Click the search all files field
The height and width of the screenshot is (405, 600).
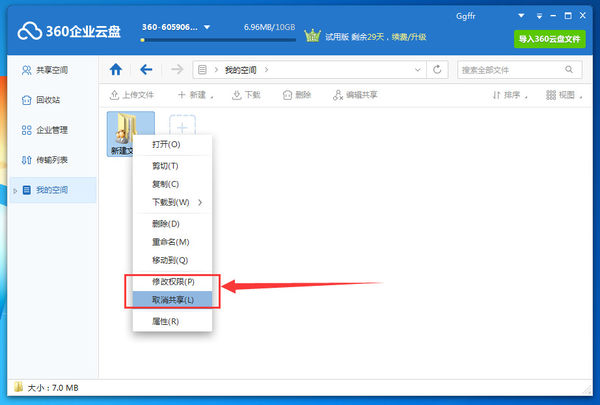520,70
